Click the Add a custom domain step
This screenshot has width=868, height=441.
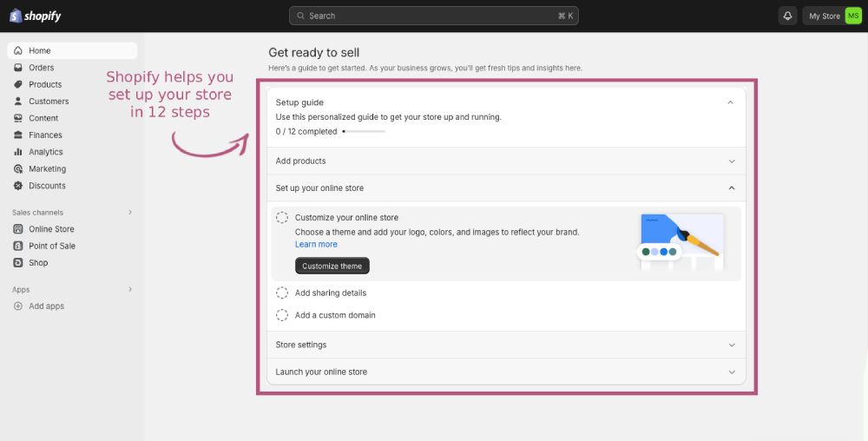(x=335, y=315)
